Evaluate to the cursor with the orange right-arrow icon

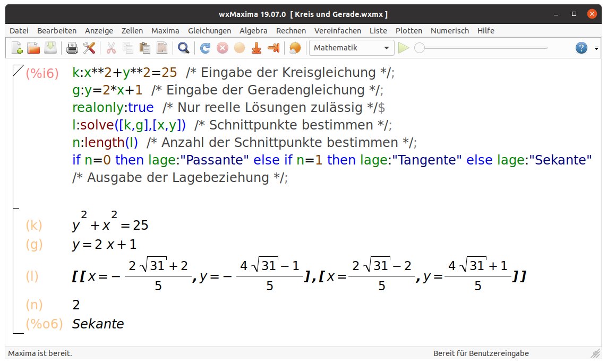click(x=273, y=48)
